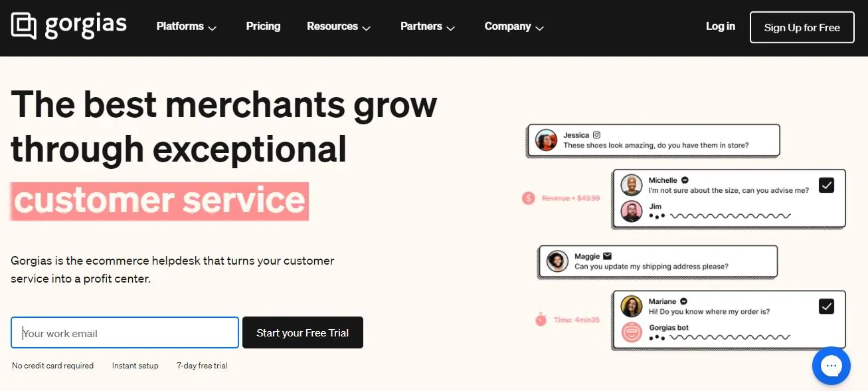The height and width of the screenshot is (391, 868).
Task: Open the blue chat widget bubble
Action: click(x=831, y=366)
